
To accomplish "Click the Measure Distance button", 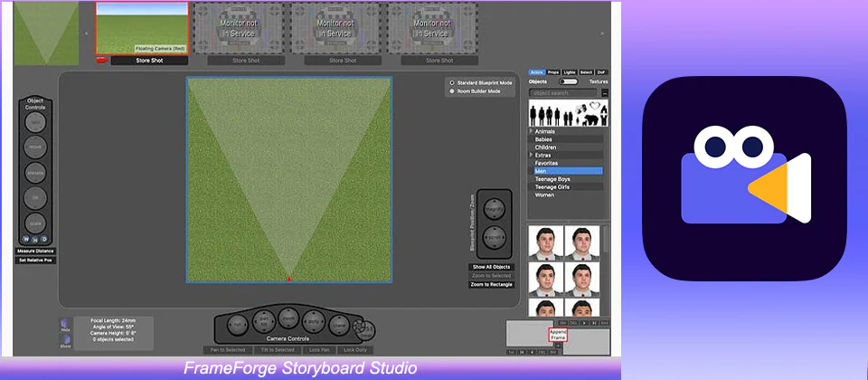I will click(x=35, y=251).
